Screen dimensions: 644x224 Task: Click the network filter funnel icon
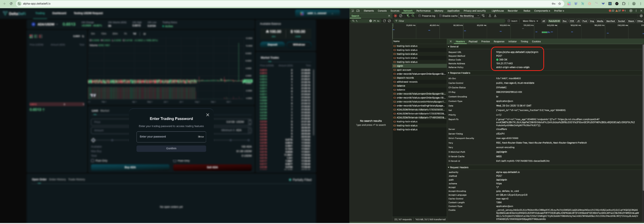click(x=408, y=16)
